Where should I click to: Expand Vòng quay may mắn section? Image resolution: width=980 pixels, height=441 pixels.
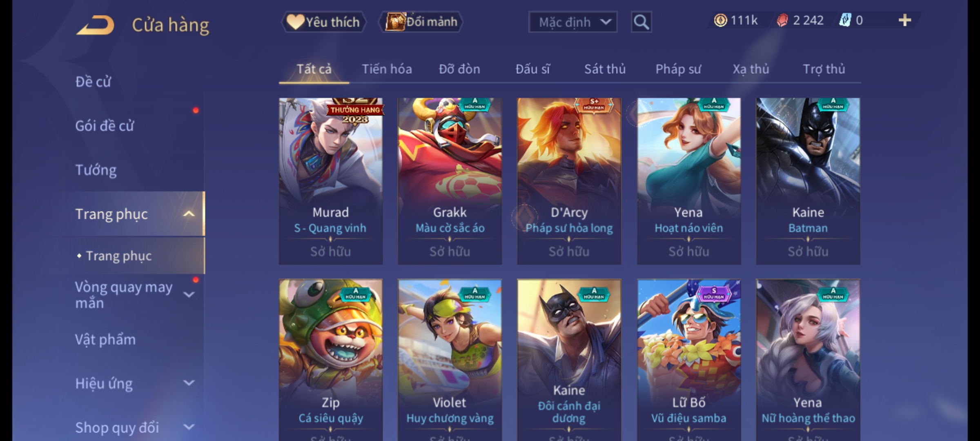tap(189, 294)
